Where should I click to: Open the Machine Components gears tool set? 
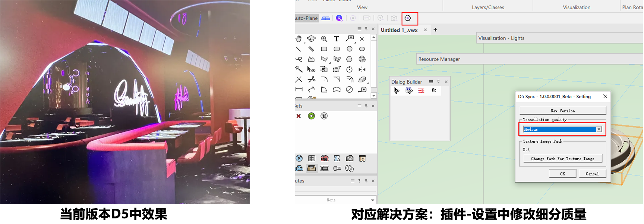[x=349, y=168]
